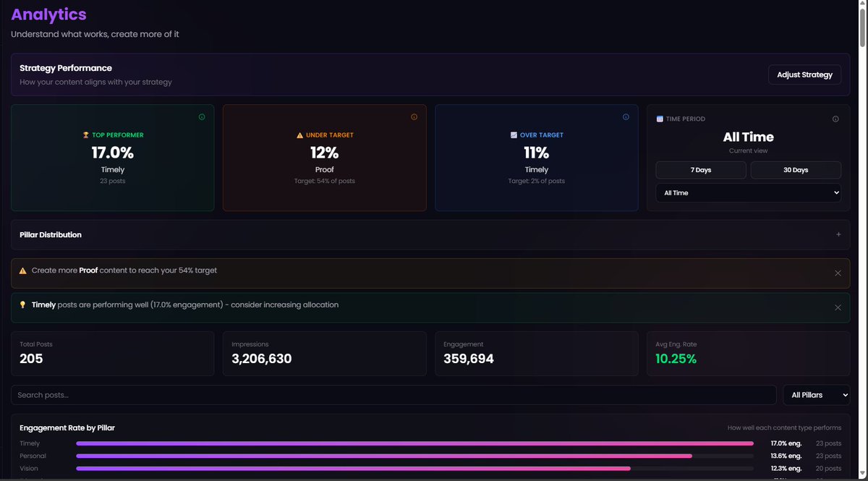Click the Adjust Strategy button
The width and height of the screenshot is (868, 481).
(x=804, y=75)
